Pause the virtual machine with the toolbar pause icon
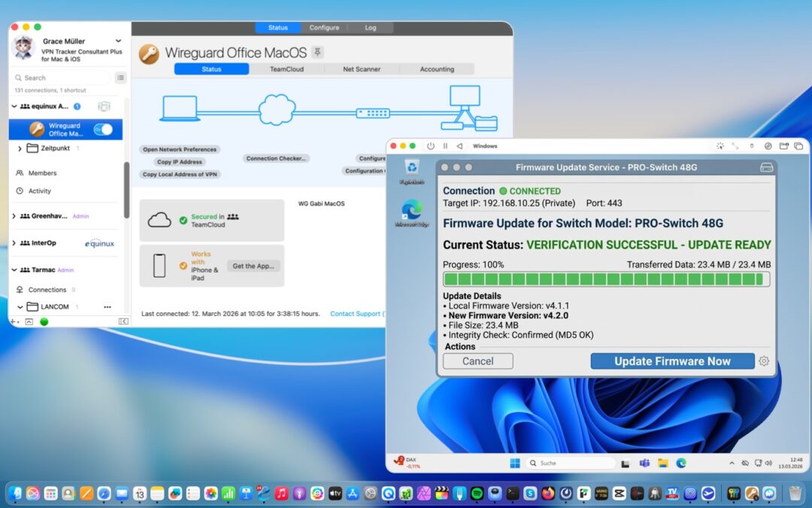This screenshot has height=508, width=812. click(445, 145)
